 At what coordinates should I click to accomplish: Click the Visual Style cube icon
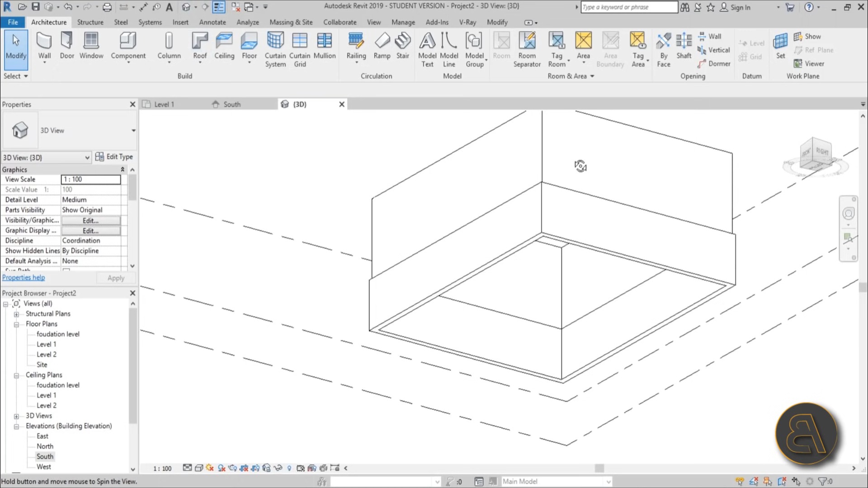(x=198, y=468)
